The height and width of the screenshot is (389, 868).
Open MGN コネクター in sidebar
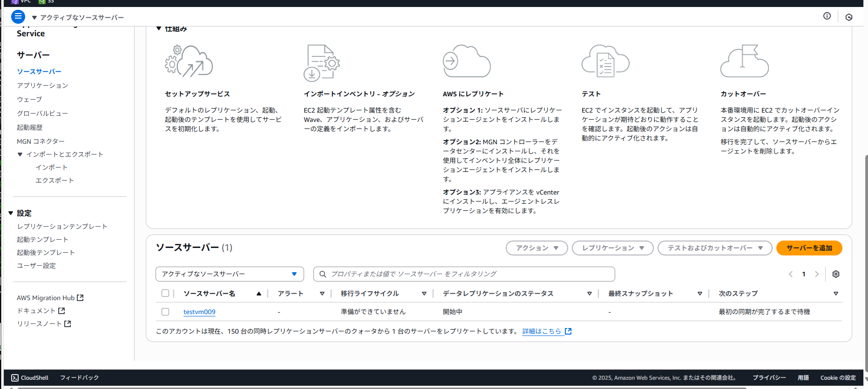tap(41, 141)
